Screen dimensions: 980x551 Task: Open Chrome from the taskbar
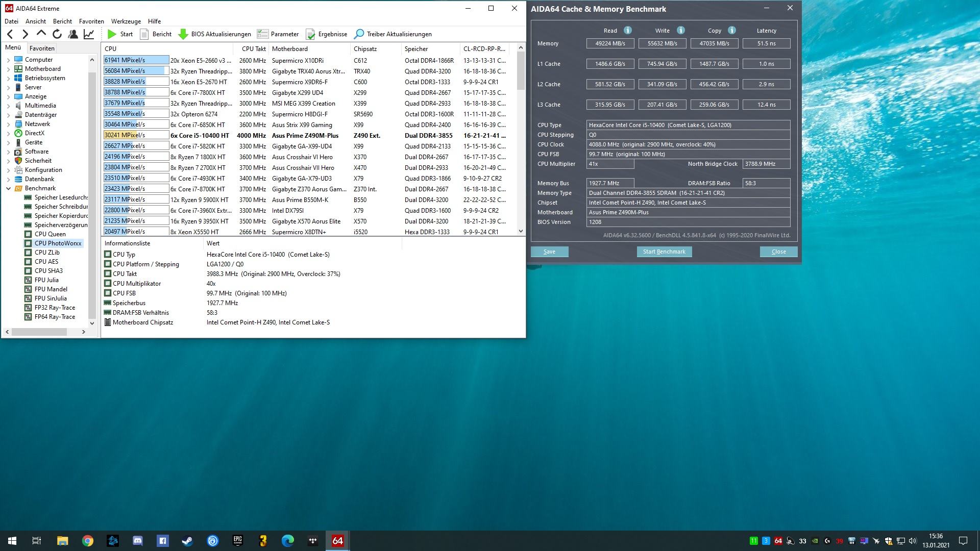coord(88,541)
